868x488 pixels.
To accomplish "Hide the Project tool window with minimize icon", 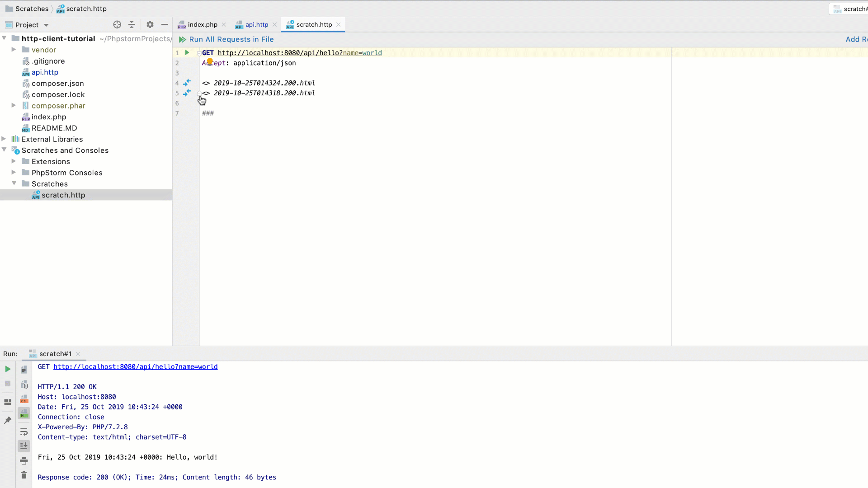I will coord(164,25).
